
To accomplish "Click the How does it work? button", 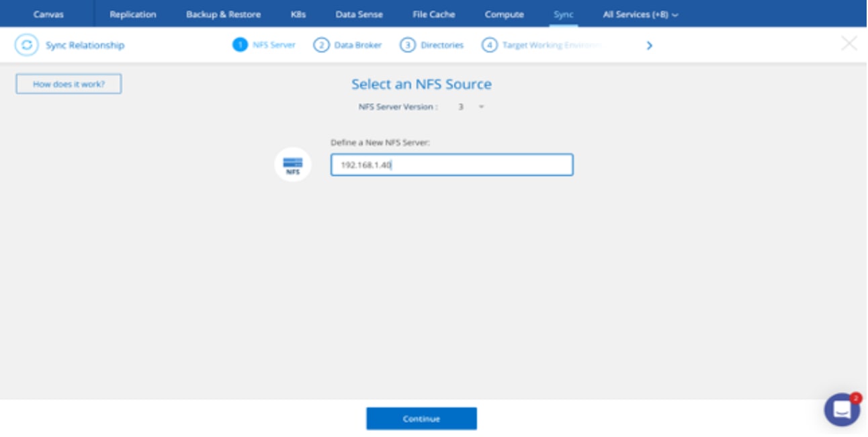I will (69, 84).
